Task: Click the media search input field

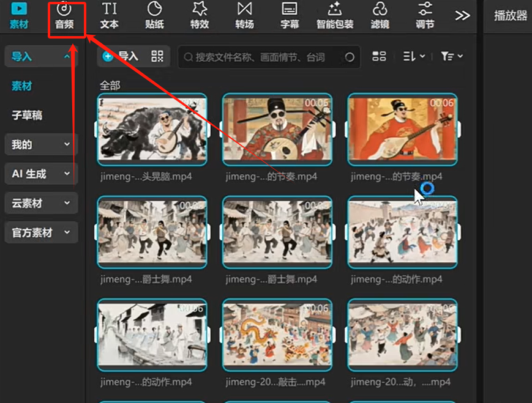Action: point(263,57)
